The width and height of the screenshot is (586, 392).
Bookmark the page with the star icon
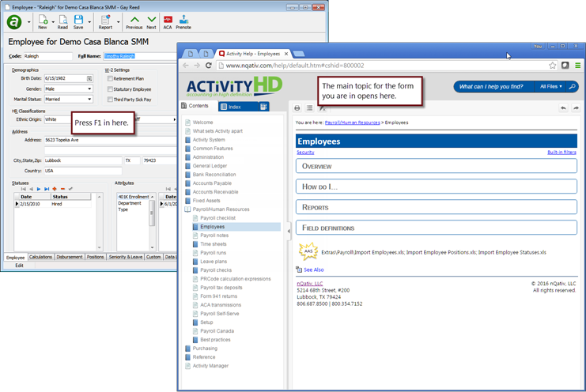tap(552, 66)
